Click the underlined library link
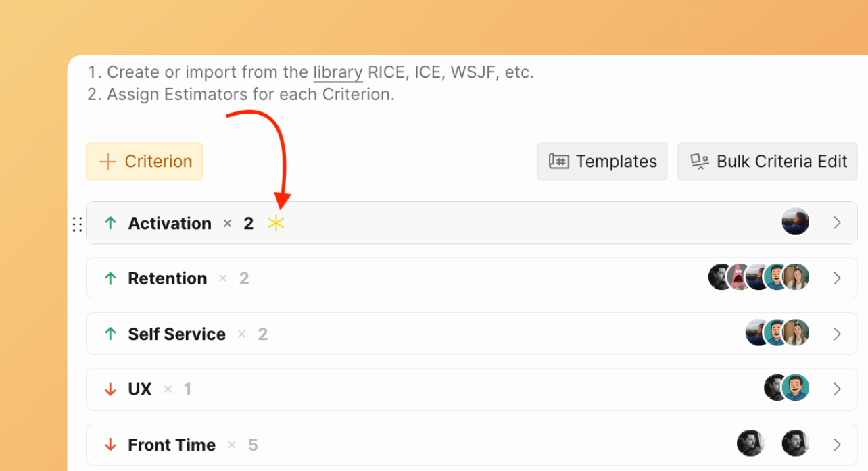The height and width of the screenshot is (471, 868). point(337,72)
